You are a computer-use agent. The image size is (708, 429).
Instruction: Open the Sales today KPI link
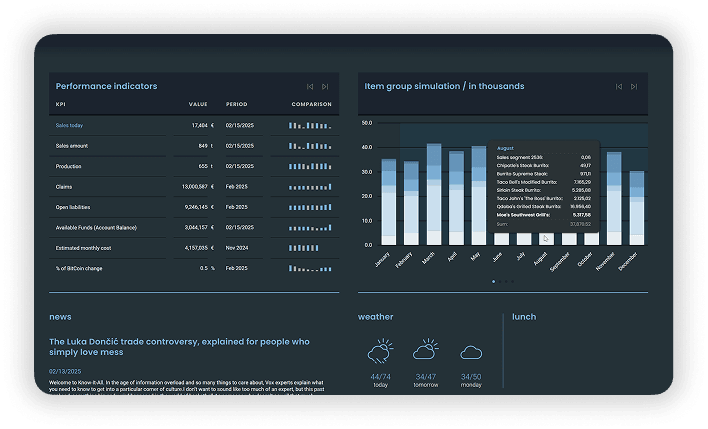coord(70,125)
